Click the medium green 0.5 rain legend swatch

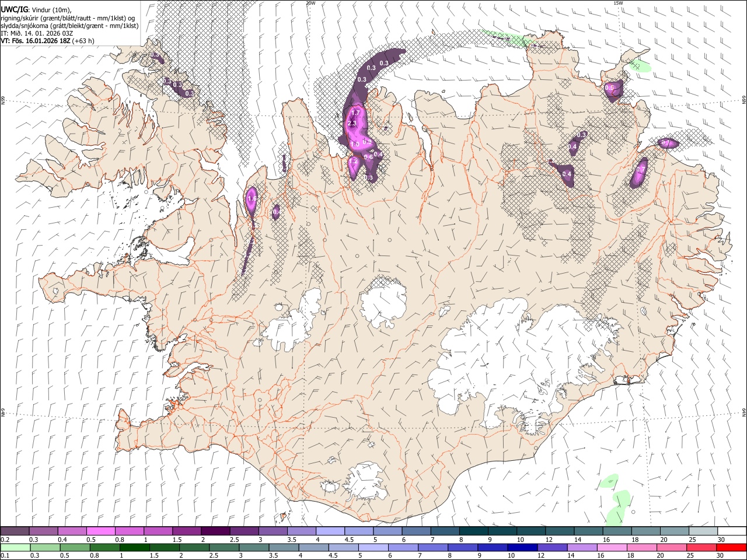75,547
